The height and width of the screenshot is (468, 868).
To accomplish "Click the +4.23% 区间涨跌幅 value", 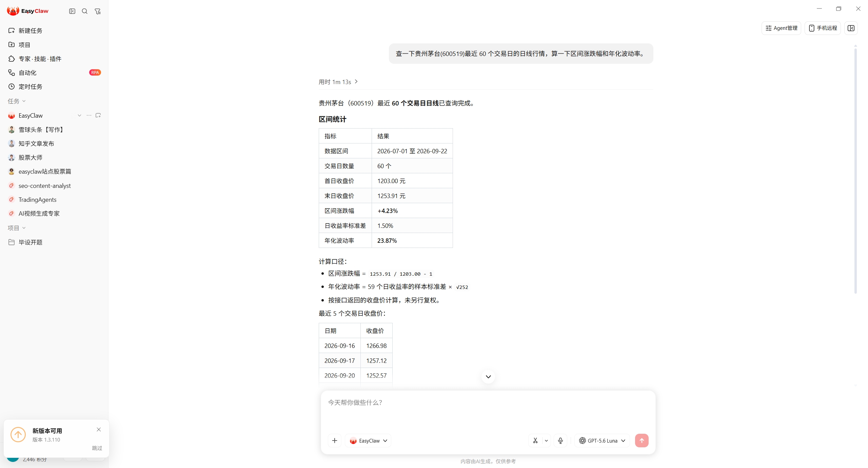I will coord(388,211).
